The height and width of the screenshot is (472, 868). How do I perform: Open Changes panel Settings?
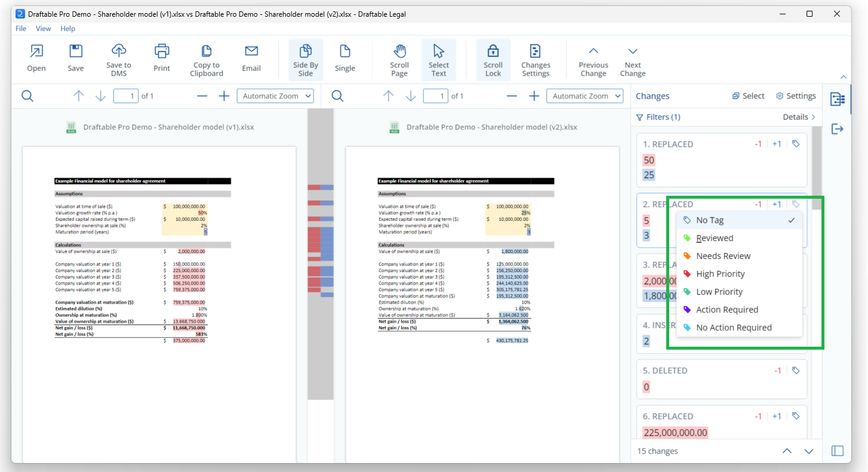click(x=796, y=96)
